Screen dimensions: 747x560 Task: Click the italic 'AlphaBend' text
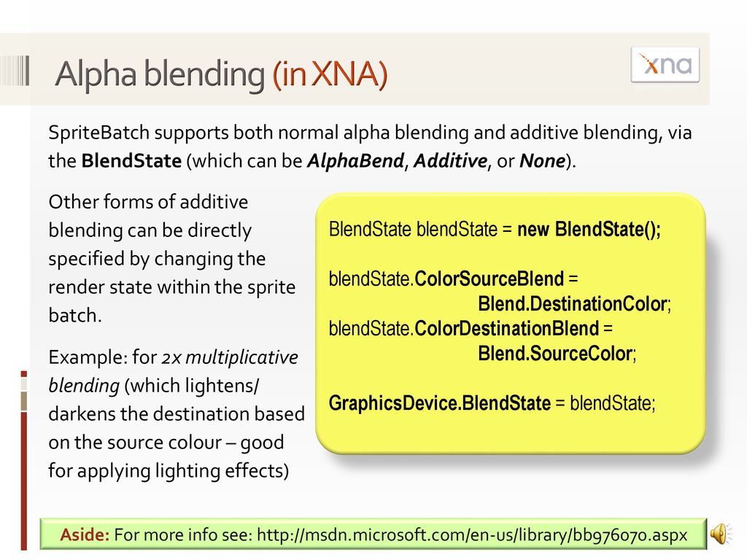(355, 161)
